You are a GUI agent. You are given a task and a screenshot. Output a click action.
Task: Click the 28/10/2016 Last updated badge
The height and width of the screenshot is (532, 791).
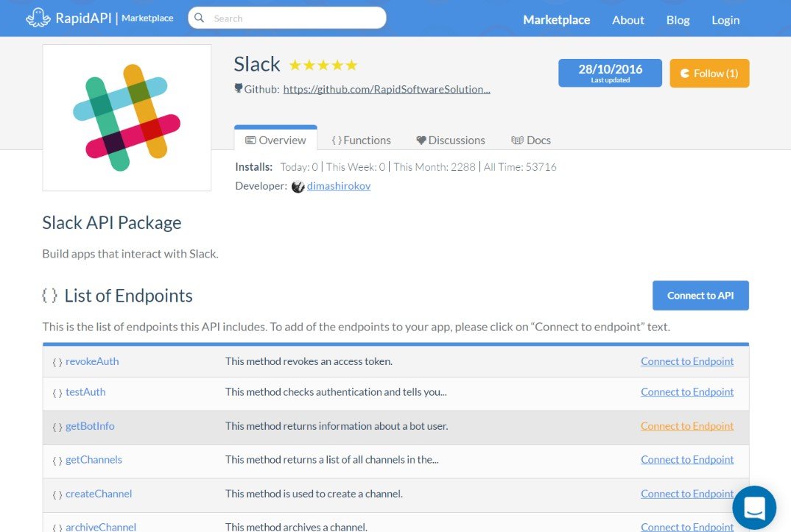pyautogui.click(x=610, y=73)
